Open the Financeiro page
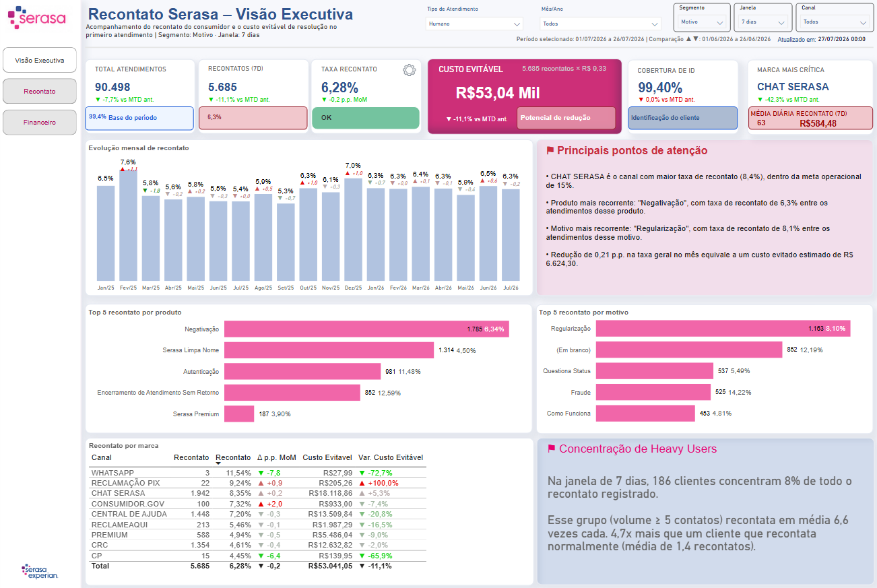 click(x=40, y=123)
